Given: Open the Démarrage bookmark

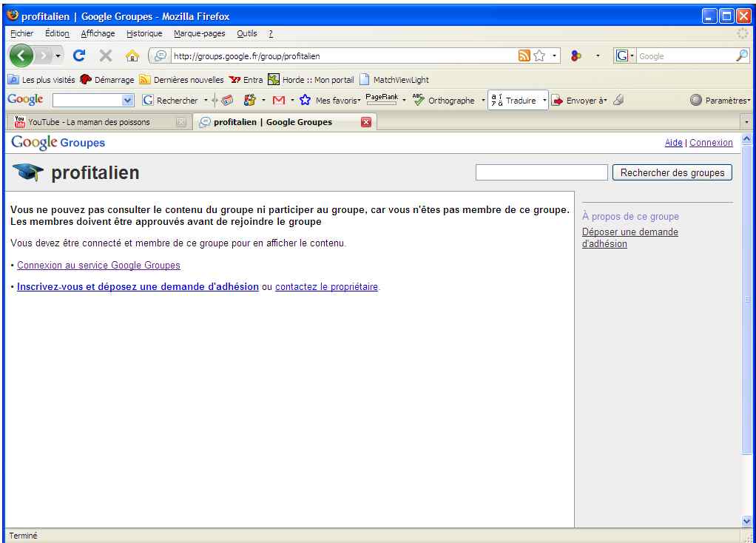Looking at the screenshot, I should click(107, 80).
